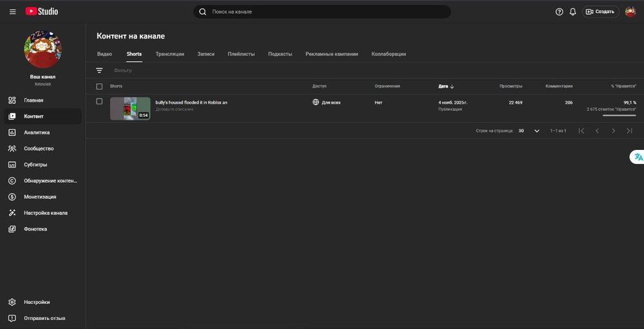Click the likes ratio bar
This screenshot has width=644, height=329.
tap(620, 115)
